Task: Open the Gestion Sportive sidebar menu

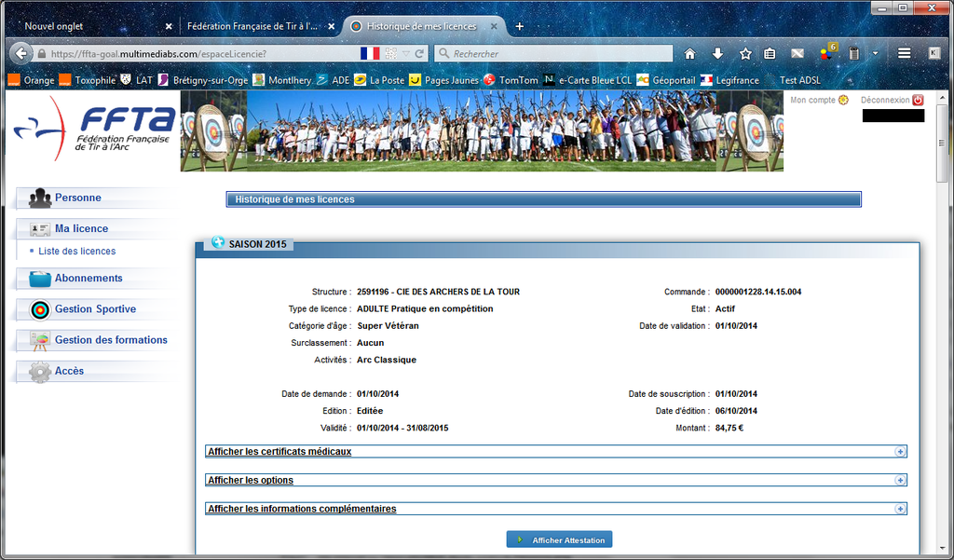Action: pos(95,309)
